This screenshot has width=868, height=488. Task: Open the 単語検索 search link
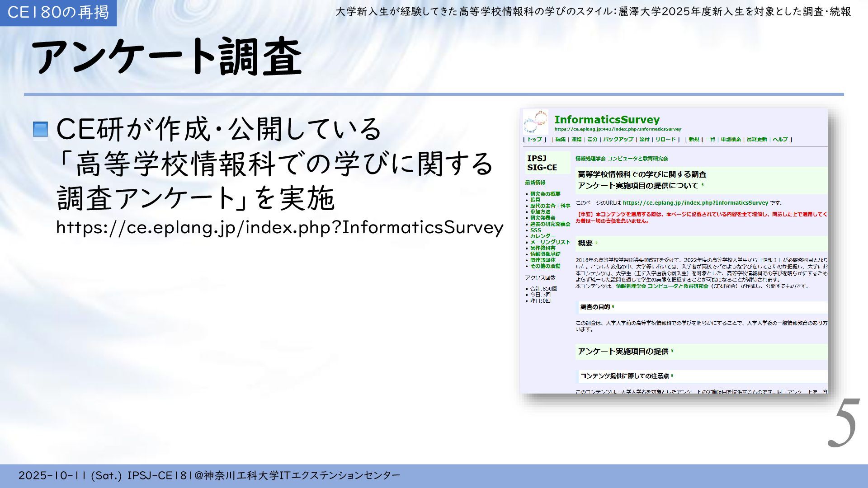tap(731, 140)
